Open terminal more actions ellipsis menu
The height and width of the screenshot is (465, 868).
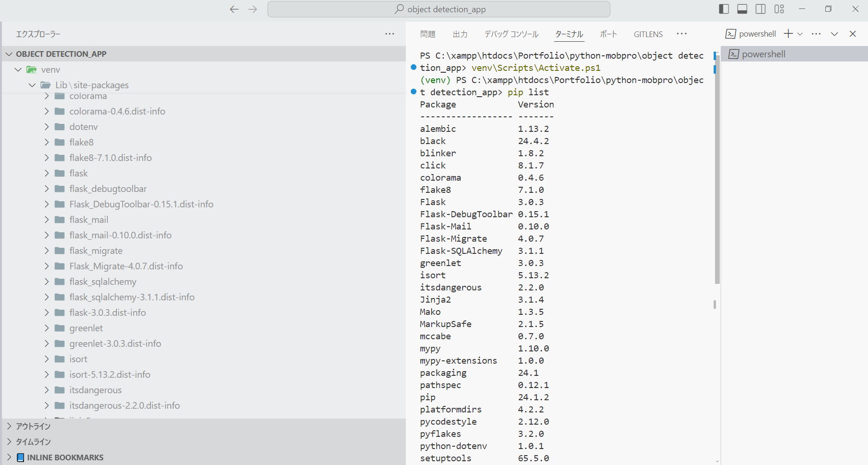pos(816,34)
